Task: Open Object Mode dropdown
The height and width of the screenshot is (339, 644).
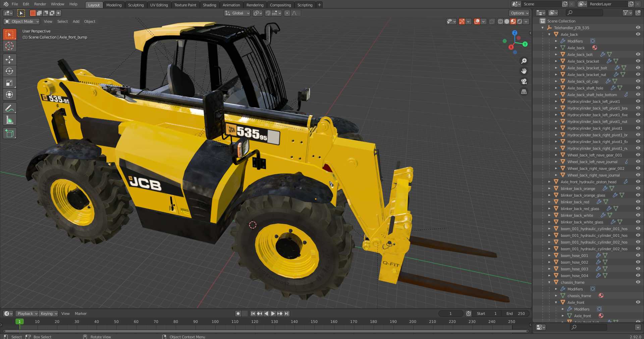Action: [21, 21]
